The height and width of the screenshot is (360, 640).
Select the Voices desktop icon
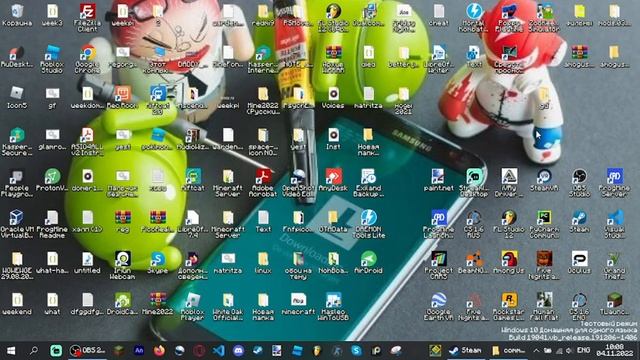point(333,98)
